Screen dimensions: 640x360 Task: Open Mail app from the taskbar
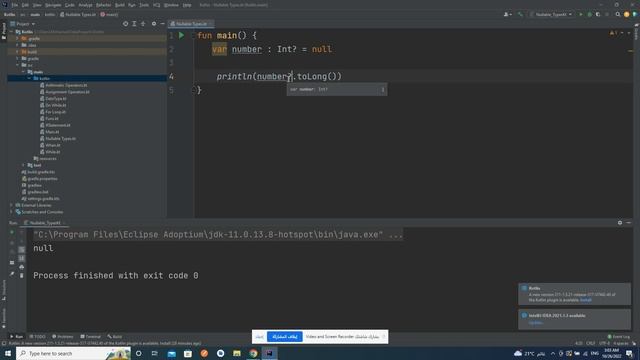point(172,353)
